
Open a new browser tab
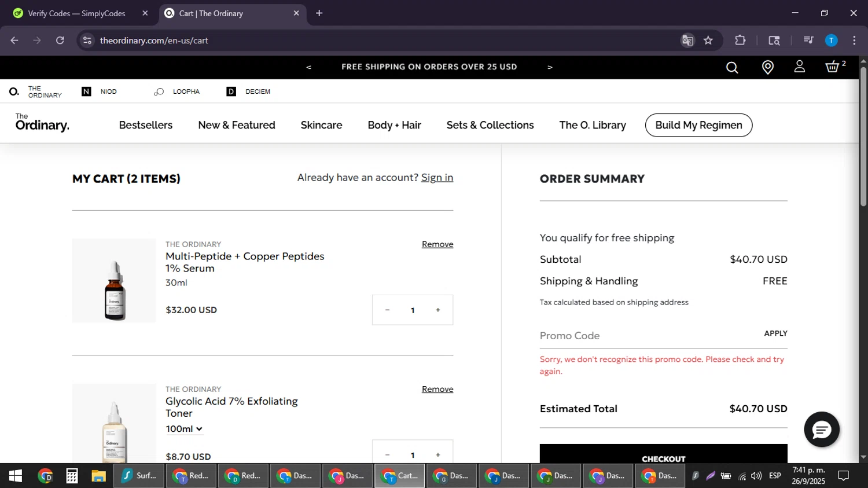[319, 13]
